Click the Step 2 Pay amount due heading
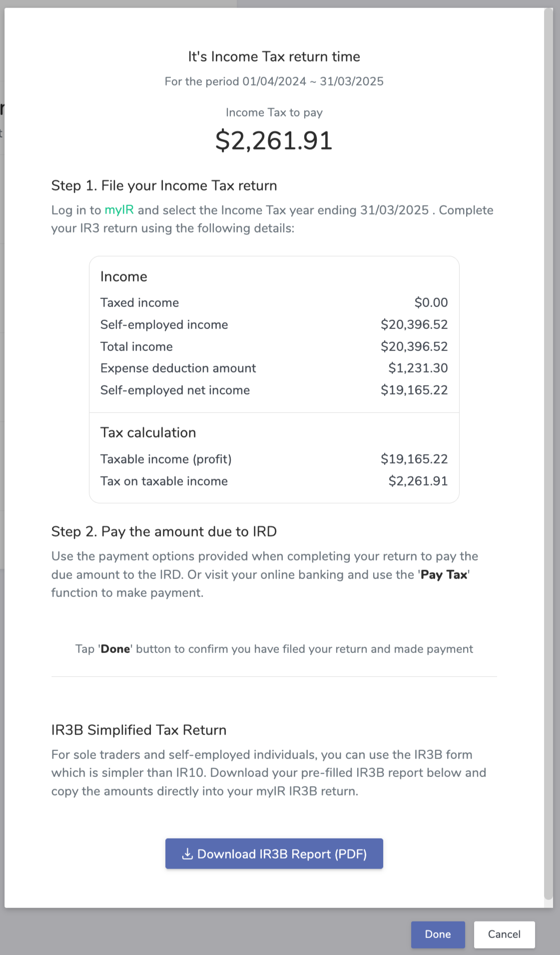Screen dimensions: 560x955 [x=164, y=531]
